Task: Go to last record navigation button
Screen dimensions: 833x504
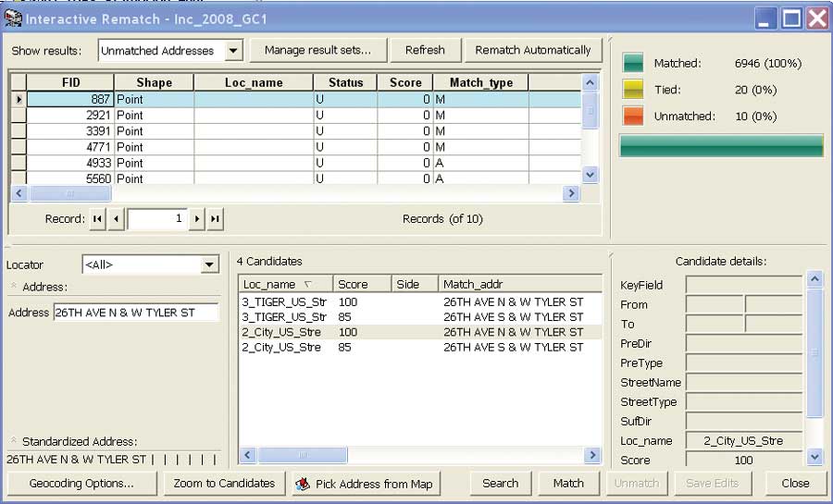Action: [x=215, y=218]
